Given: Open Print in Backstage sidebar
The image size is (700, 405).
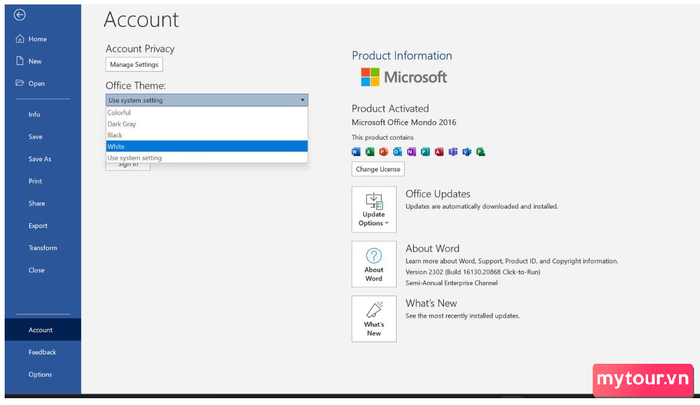Looking at the screenshot, I should coord(43,181).
